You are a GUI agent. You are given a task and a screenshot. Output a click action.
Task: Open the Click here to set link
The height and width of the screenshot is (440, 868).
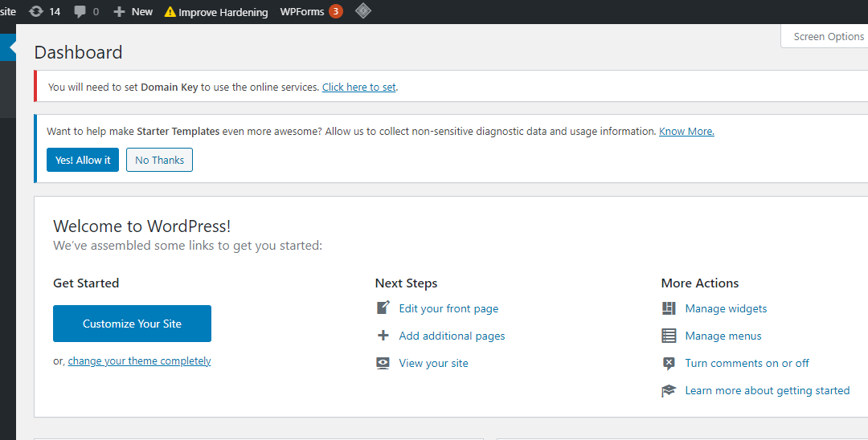[x=358, y=87]
